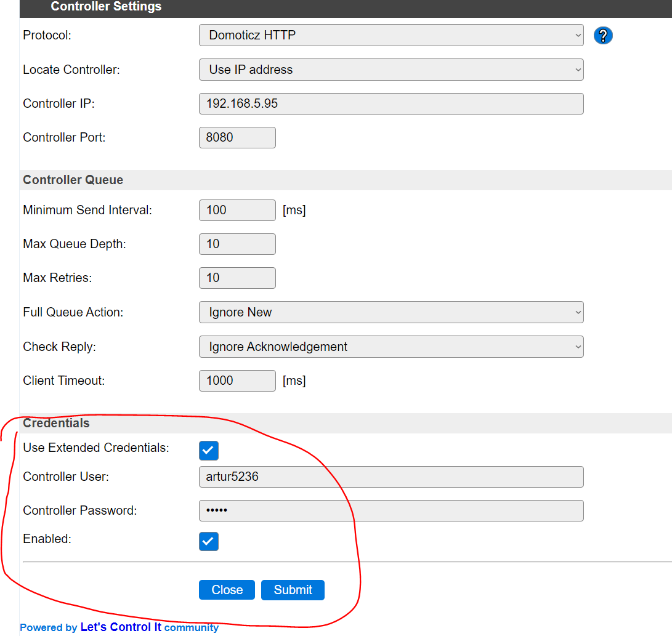The width and height of the screenshot is (672, 636).
Task: Click inside the Controller Port field
Action: tap(237, 137)
